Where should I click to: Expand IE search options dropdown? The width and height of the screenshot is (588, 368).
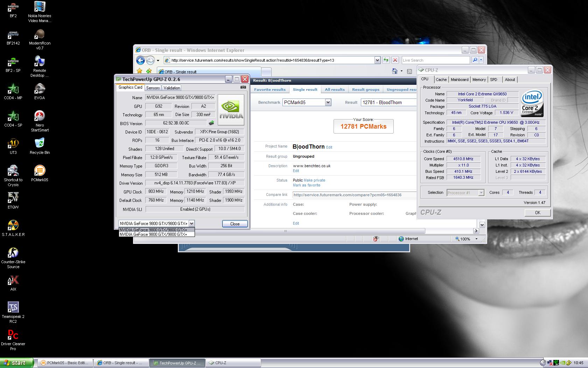coord(481,60)
